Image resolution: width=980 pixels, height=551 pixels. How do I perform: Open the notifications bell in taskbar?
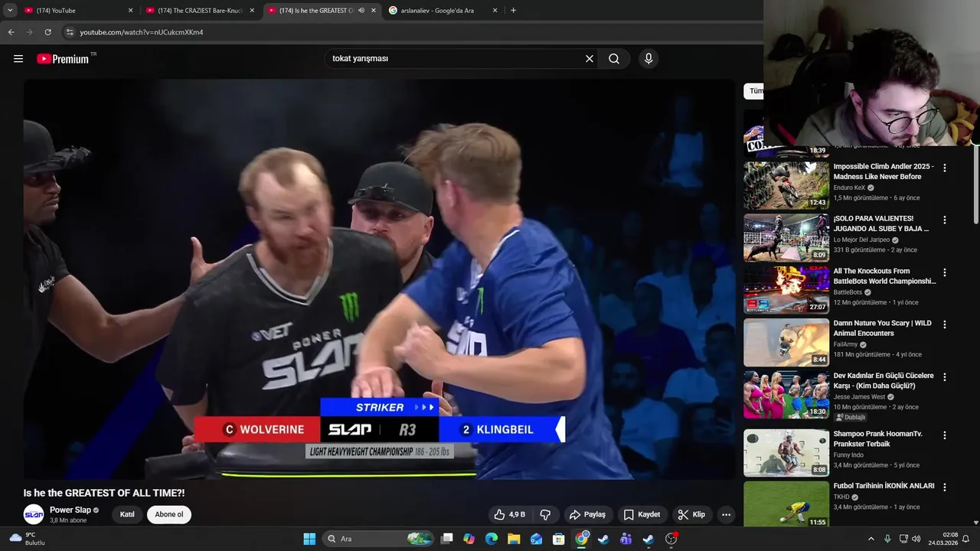click(965, 539)
